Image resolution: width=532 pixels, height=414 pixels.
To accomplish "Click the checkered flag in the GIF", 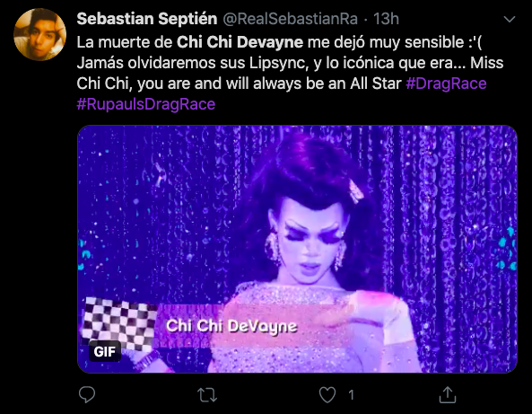I will (119, 323).
